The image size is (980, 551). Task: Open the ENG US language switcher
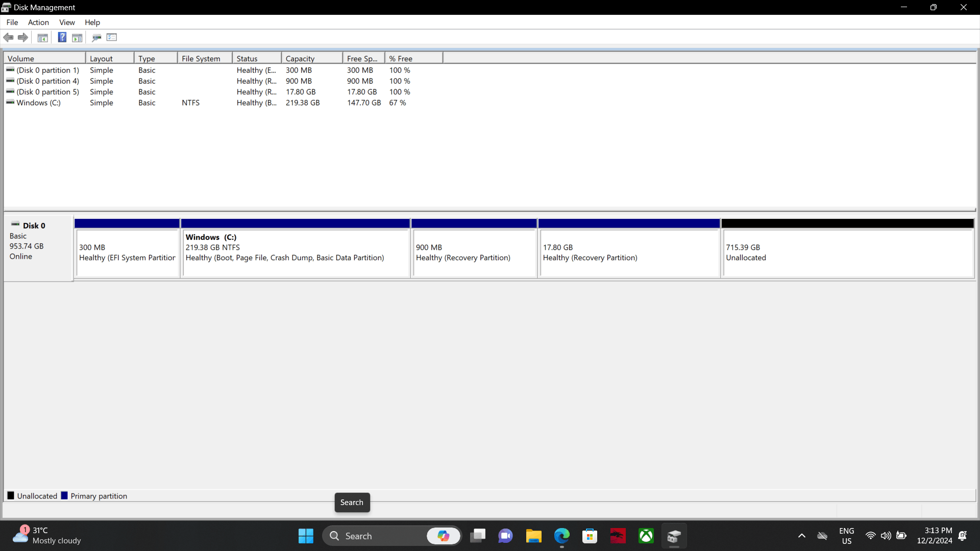click(846, 536)
